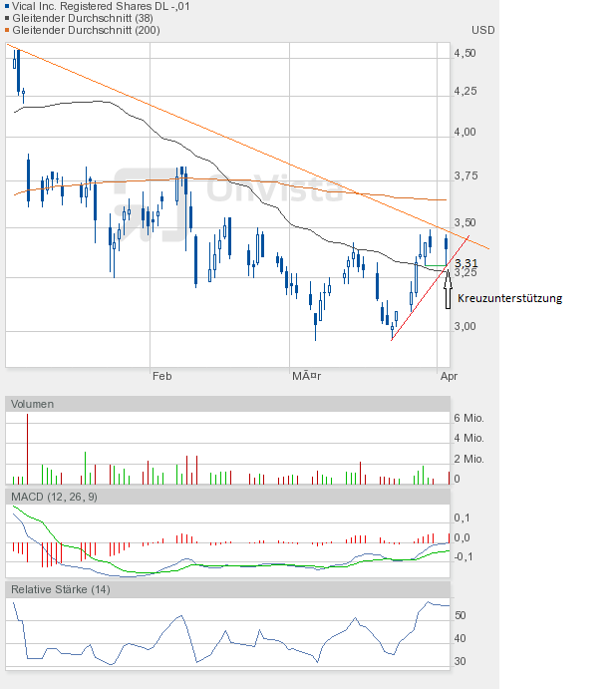Click the Gleitender Durchschnitt (38) legend entry
This screenshot has height=689, width=616.
[83, 18]
